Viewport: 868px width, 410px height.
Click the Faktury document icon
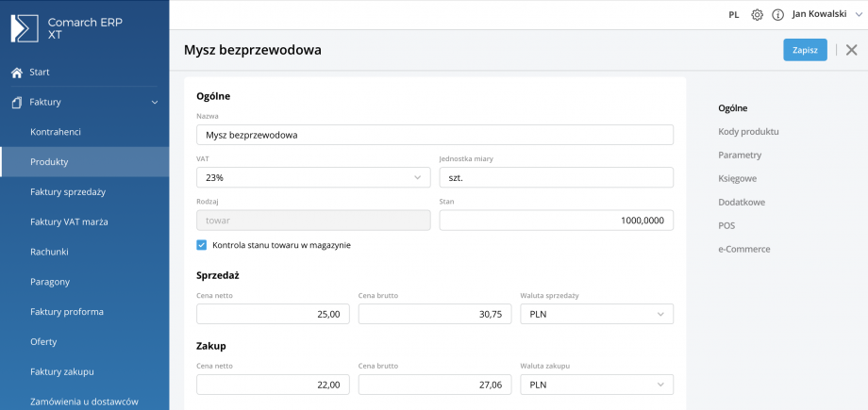17,102
